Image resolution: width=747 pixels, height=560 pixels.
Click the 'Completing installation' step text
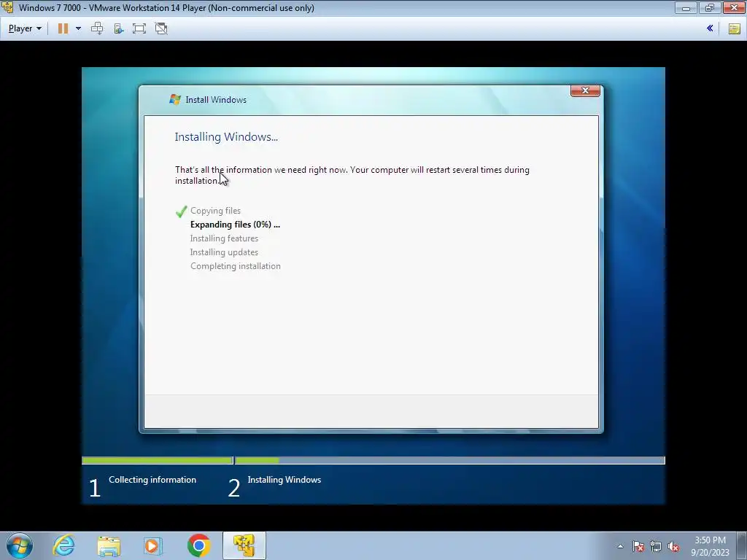(236, 265)
